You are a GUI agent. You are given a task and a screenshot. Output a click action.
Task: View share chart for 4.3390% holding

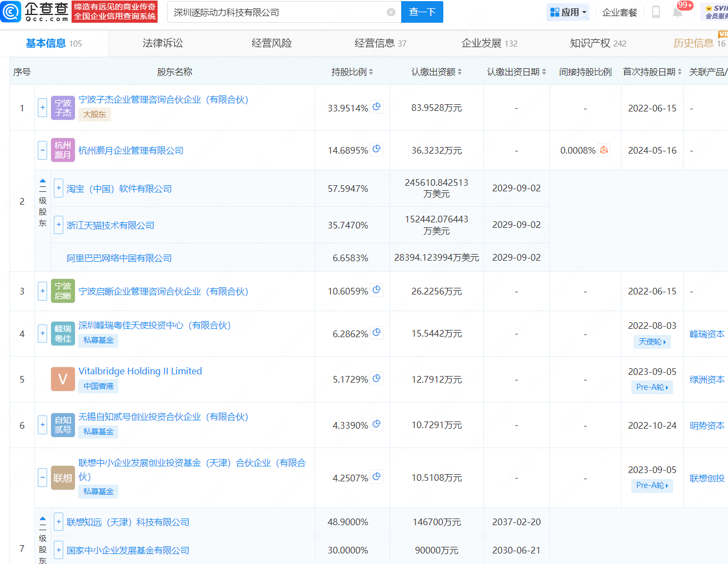pyautogui.click(x=377, y=424)
